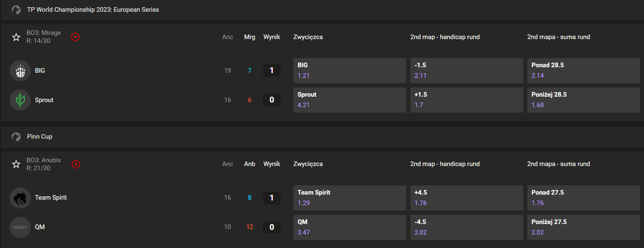Click the Sprout team logo

tap(20, 100)
